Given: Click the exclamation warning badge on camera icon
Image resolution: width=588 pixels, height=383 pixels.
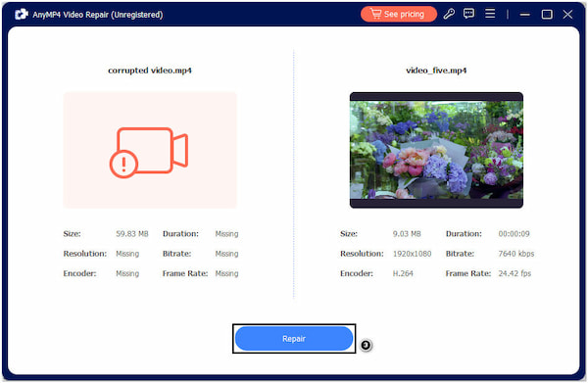Looking at the screenshot, I should (x=123, y=164).
